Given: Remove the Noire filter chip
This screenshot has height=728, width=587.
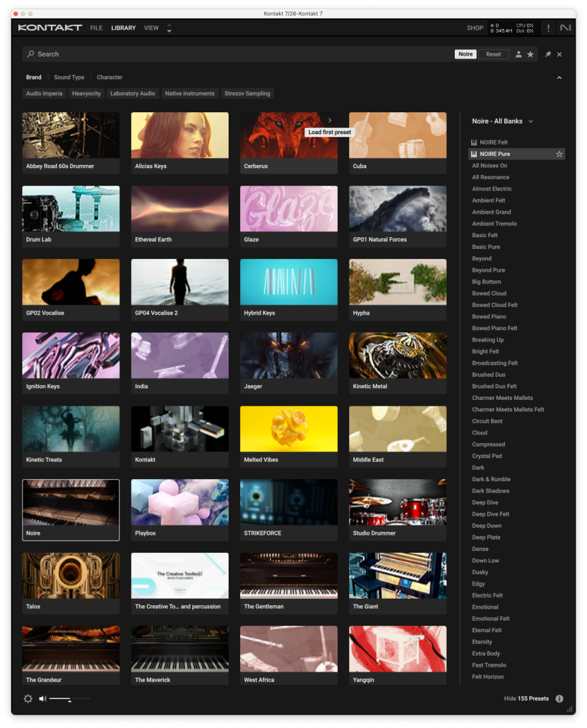Looking at the screenshot, I should click(x=466, y=54).
